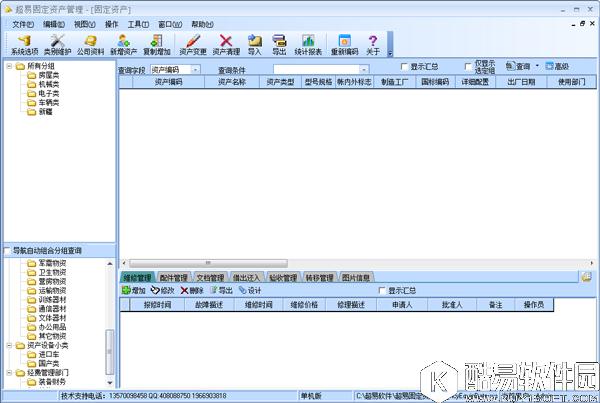Viewport: 600px width, 403px height.
Task: Open the 窗口 menu
Action: (170, 24)
